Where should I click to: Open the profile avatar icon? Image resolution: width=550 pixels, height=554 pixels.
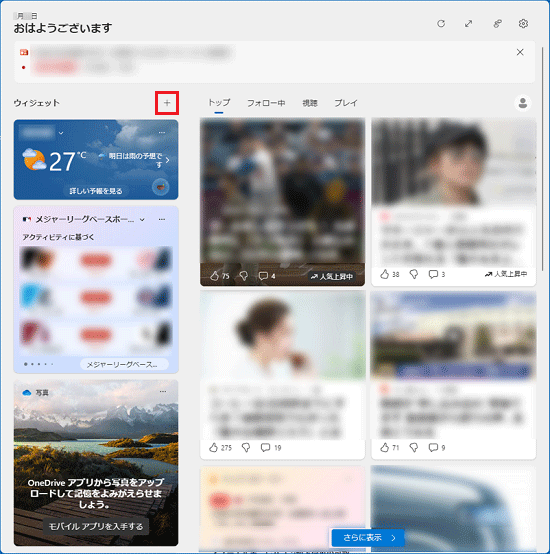(523, 103)
